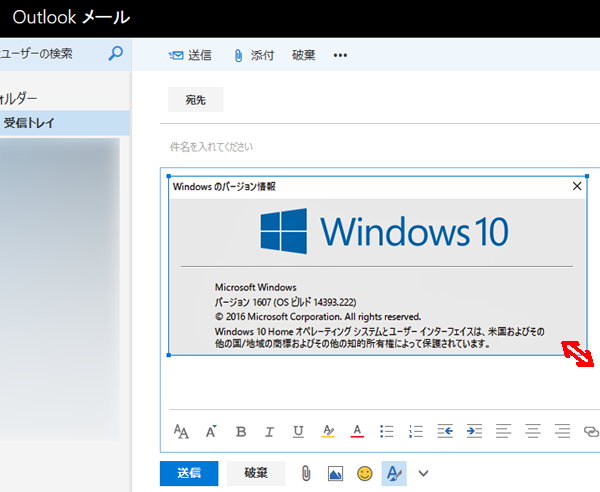Click the フォルダー heading in sidebar
Screen dimensions: 600x492
[18, 99]
